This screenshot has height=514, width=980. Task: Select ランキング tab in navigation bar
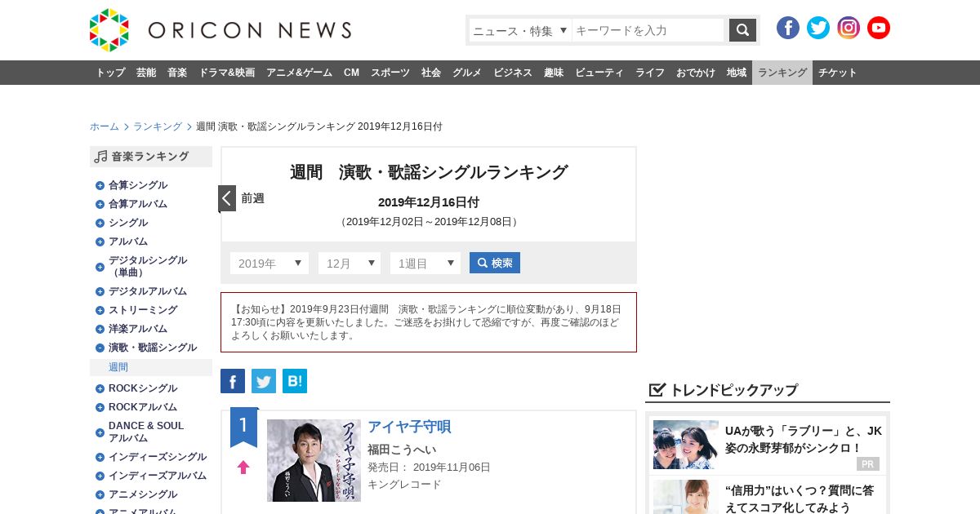[782, 73]
